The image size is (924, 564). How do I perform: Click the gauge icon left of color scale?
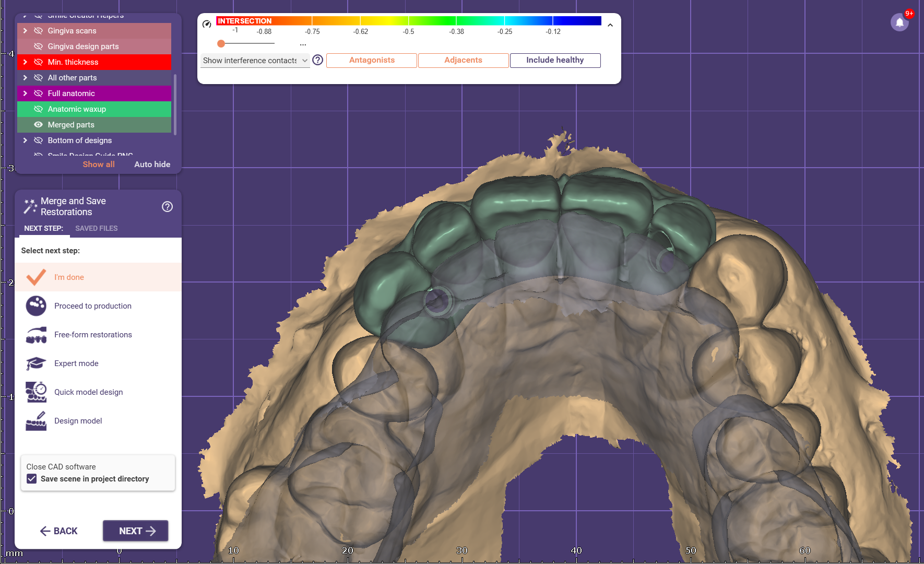click(x=207, y=24)
